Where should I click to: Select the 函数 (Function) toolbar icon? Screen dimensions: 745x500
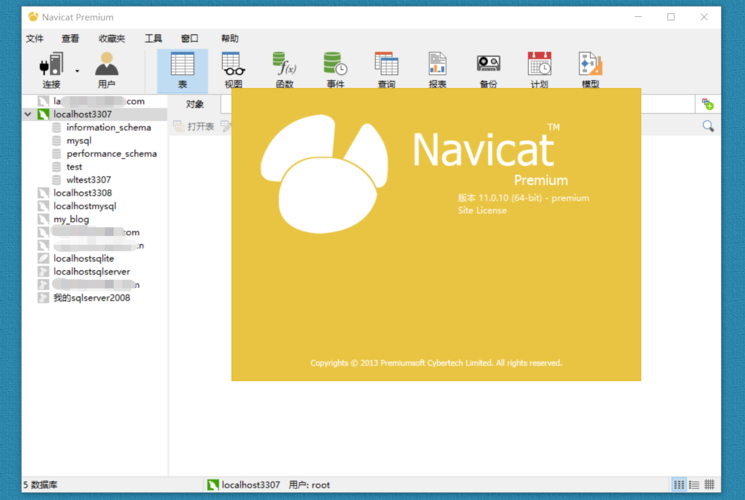(285, 70)
